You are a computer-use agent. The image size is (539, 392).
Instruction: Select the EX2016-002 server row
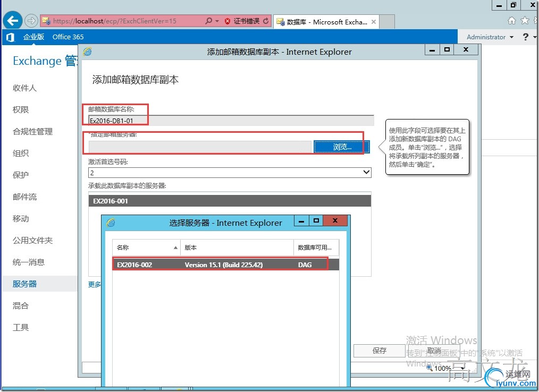225,265
